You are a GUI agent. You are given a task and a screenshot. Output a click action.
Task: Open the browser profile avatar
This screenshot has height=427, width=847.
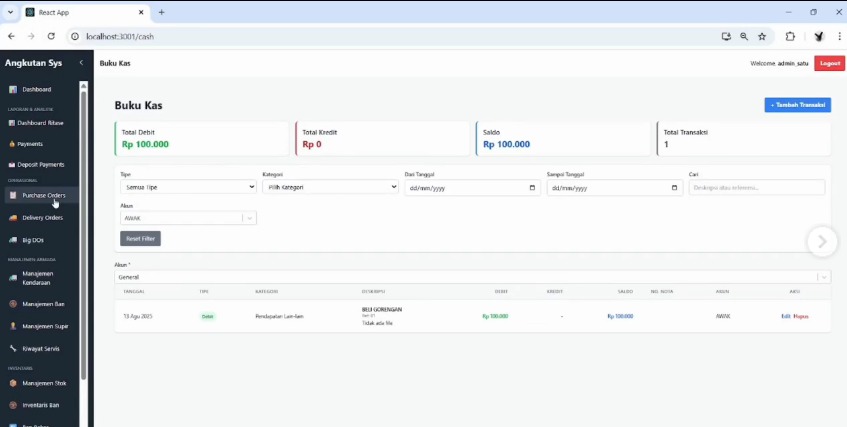[818, 36]
